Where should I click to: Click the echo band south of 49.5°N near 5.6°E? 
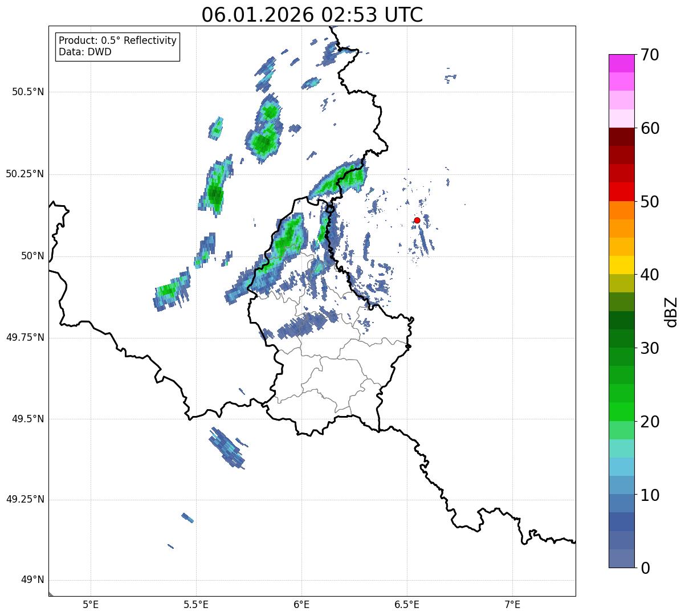click(227, 448)
